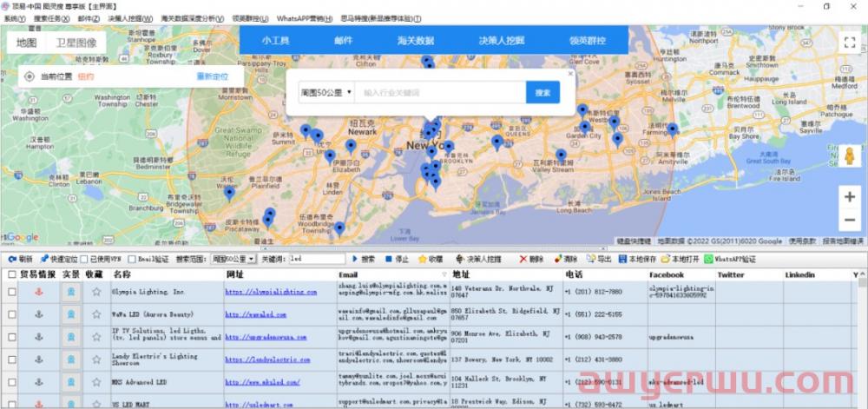Open the 邮件(Z) menu
868x409 pixels.
(x=89, y=18)
